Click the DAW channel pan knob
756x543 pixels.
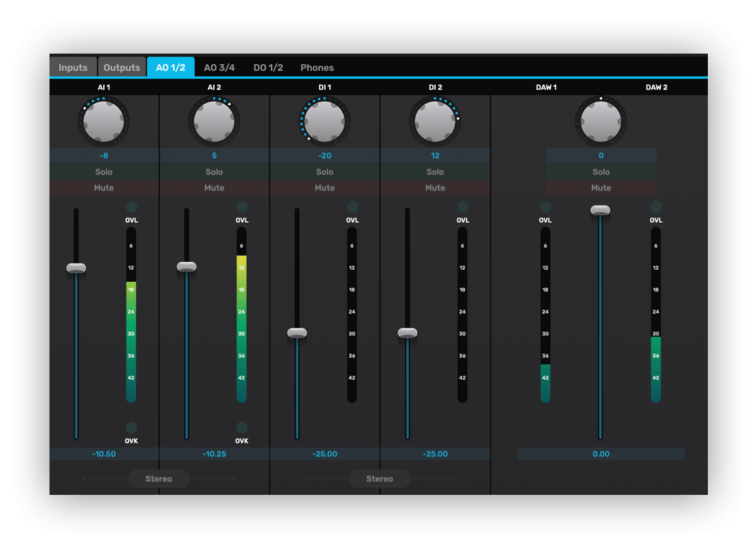(x=601, y=122)
